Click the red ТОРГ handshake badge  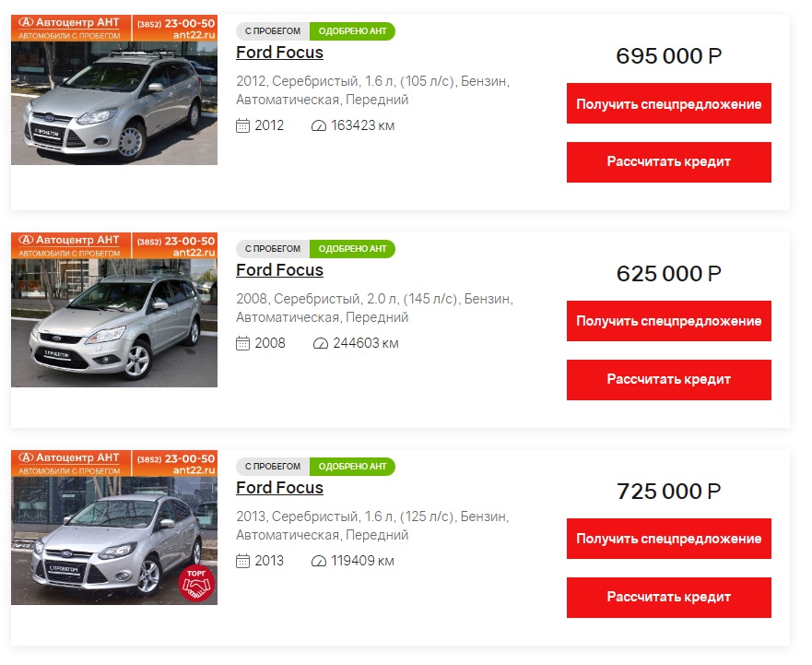coord(196,584)
